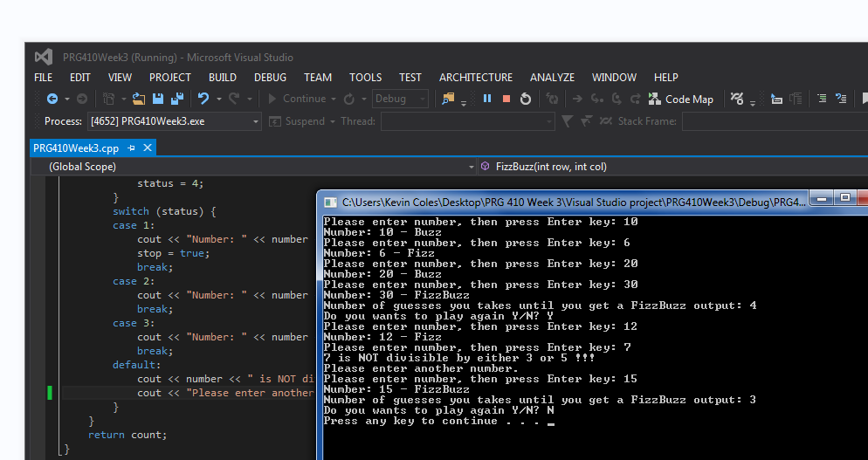This screenshot has width=868, height=460.
Task: Undo the last edit
Action: point(203,100)
